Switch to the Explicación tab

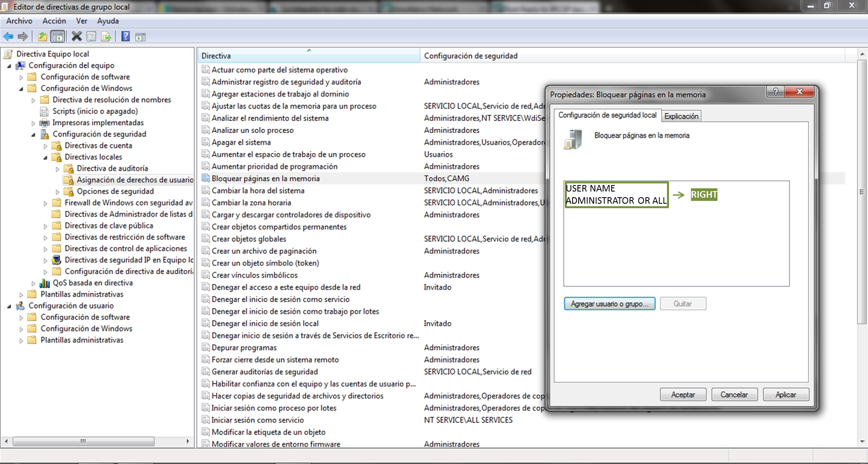tap(681, 116)
